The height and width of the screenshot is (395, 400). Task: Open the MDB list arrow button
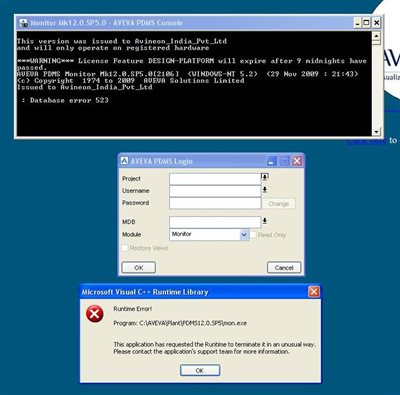coord(265,221)
